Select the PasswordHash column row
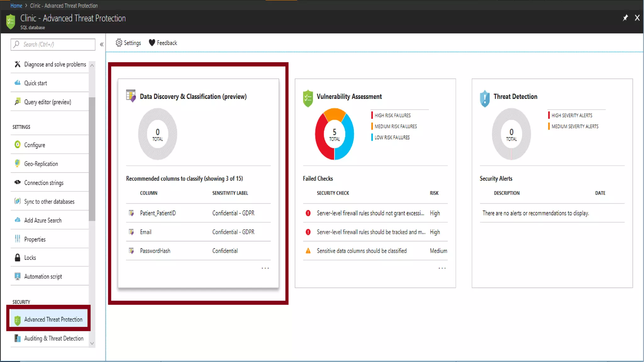This screenshot has width=644, height=362. pyautogui.click(x=198, y=251)
